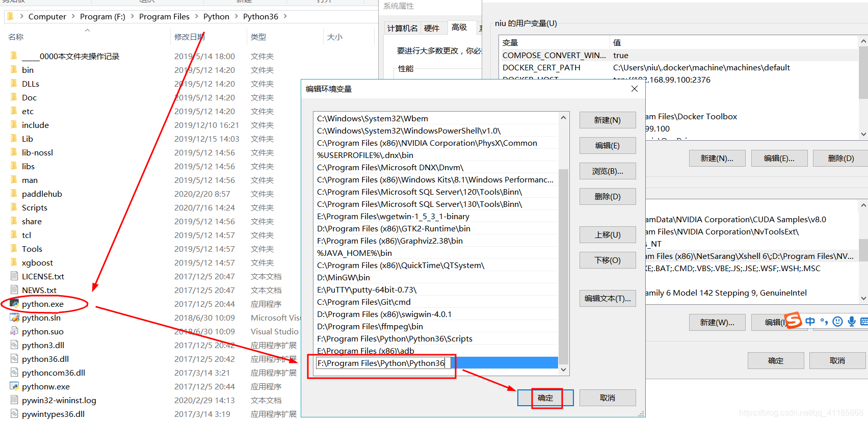Click the python36.dll file icon
This screenshot has height=422, width=868.
[14, 358]
